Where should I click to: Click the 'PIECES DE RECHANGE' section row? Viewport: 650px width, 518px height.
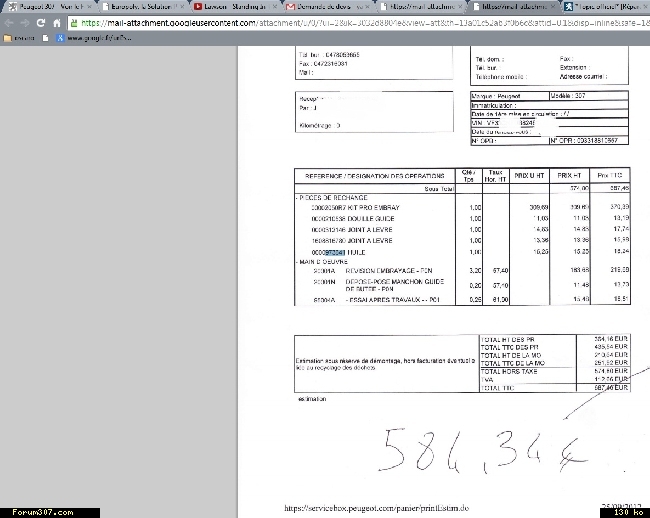tap(333, 198)
